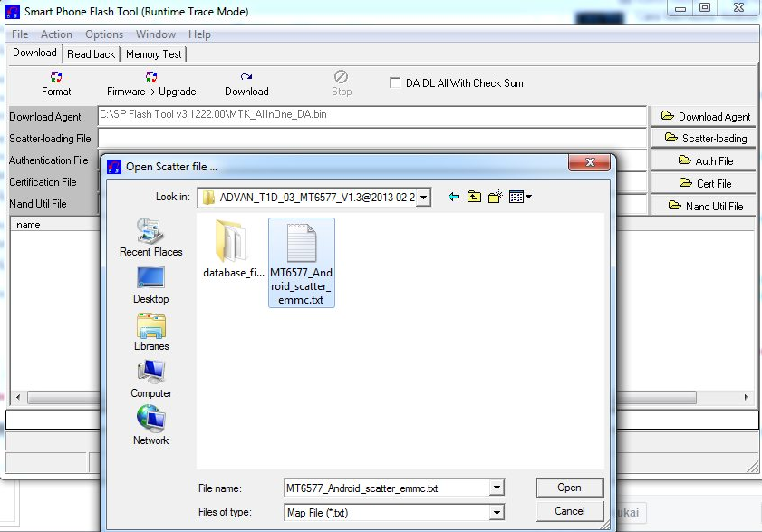
Task: Open the Help menu
Action: click(x=199, y=34)
